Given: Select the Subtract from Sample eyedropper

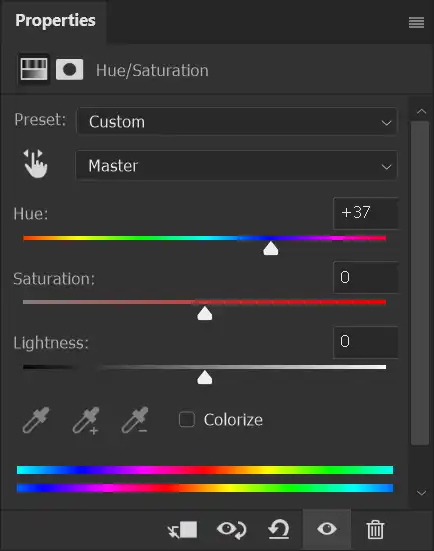Looking at the screenshot, I should [x=135, y=420].
